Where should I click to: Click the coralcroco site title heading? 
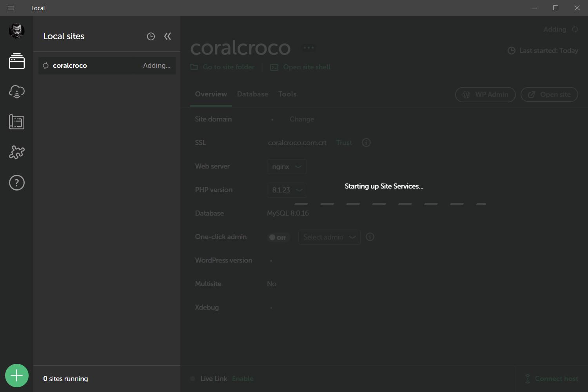(240, 48)
